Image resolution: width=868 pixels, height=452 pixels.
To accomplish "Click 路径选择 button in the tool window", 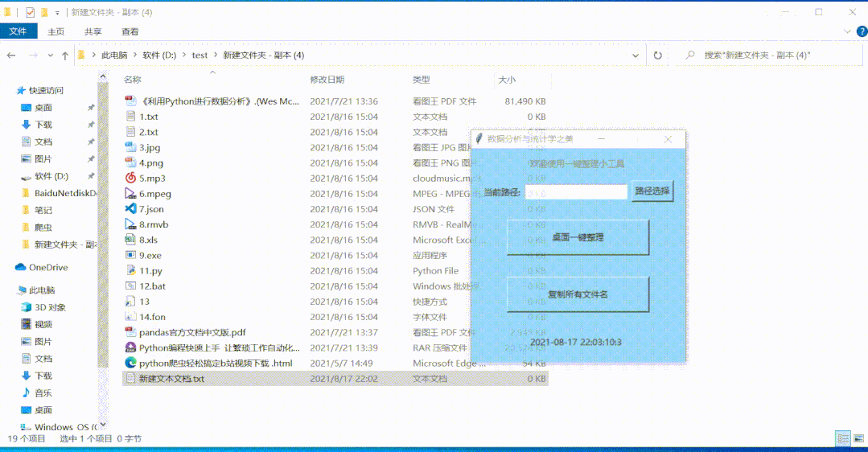I will pos(652,191).
